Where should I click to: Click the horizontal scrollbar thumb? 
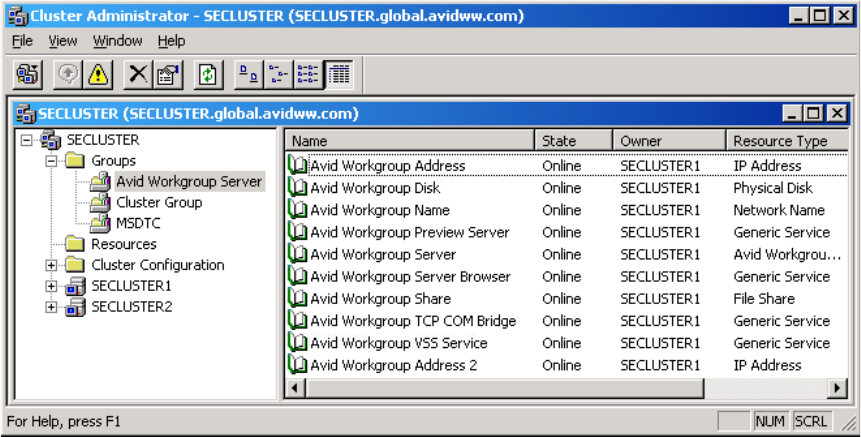click(504, 388)
